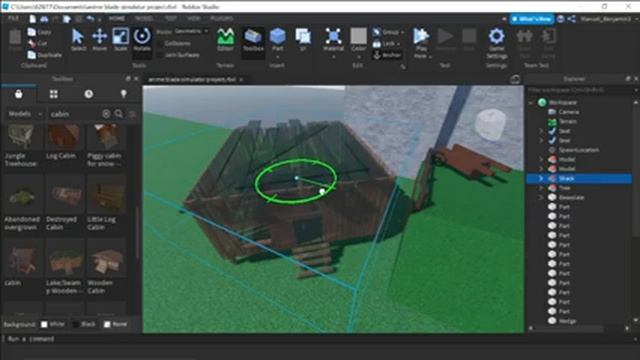Open Toolbox Inventory tab (grid icon)

53,94
